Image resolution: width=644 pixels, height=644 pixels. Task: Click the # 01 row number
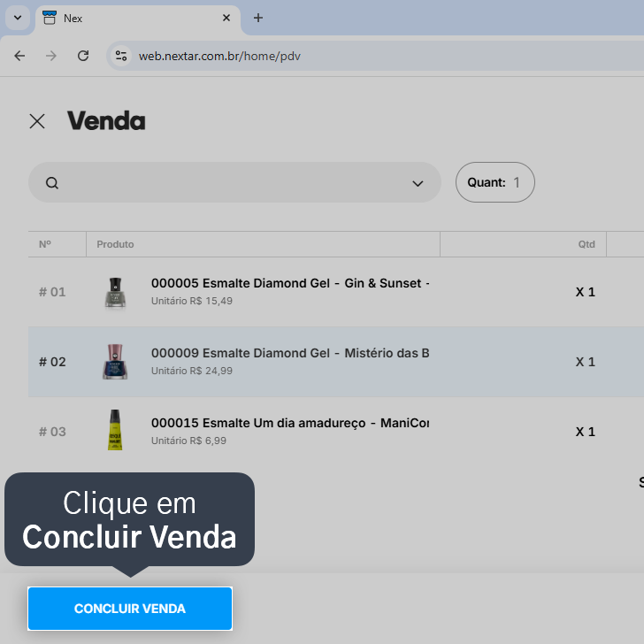[52, 292]
